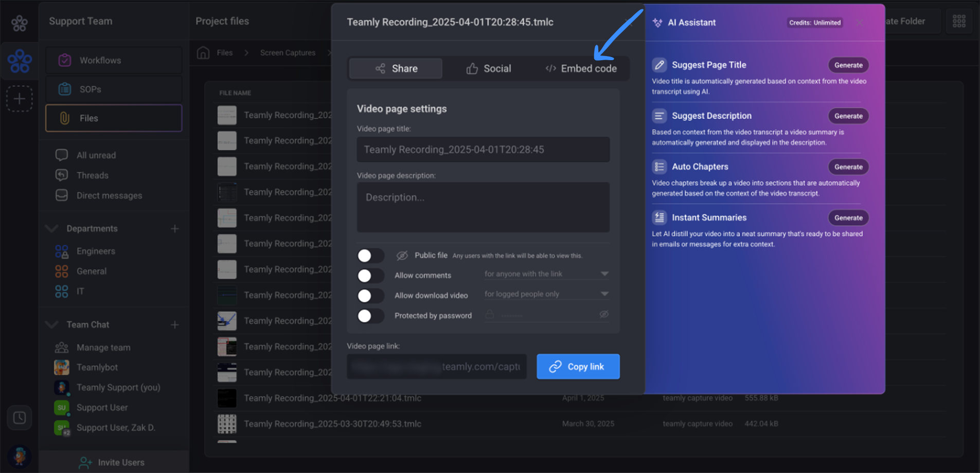Open the Workflows section icon
Screen dimensions: 980x473
click(x=64, y=60)
